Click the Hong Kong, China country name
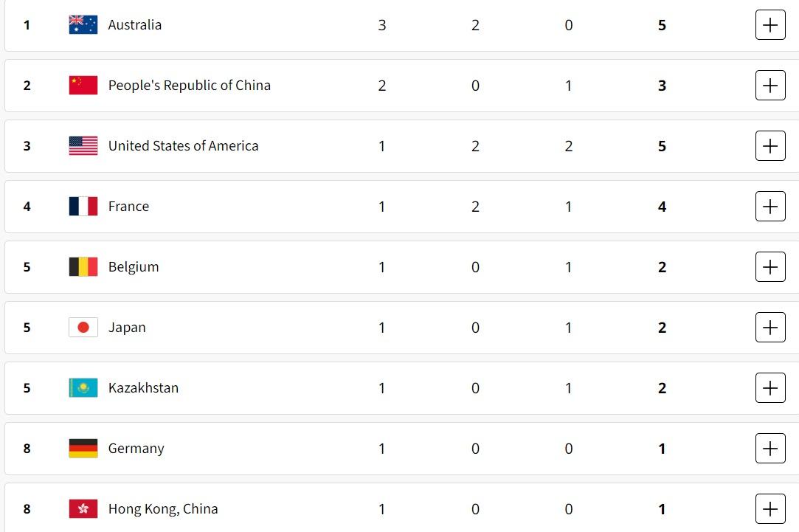 click(x=163, y=509)
